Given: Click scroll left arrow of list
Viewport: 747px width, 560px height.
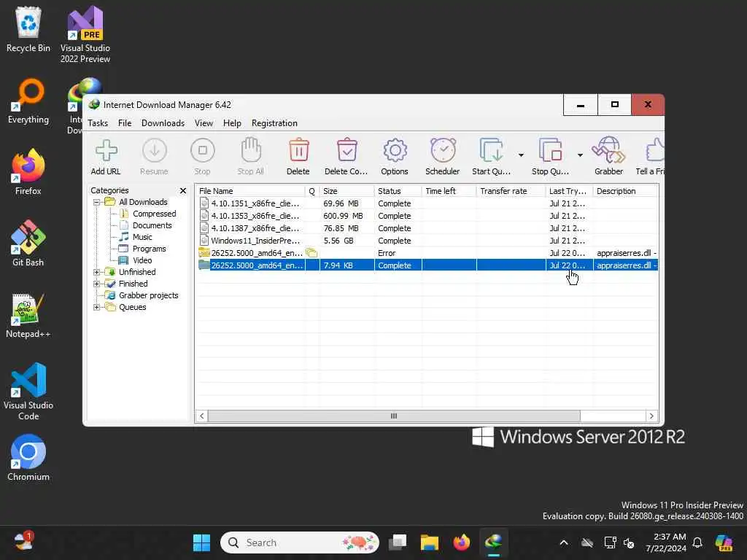Looking at the screenshot, I should point(202,416).
